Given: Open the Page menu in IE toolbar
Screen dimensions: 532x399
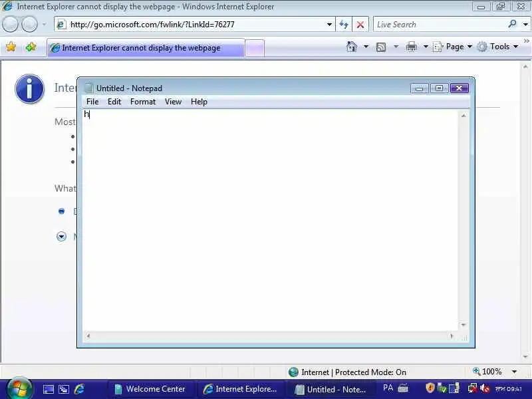Looking at the screenshot, I should (x=453, y=47).
